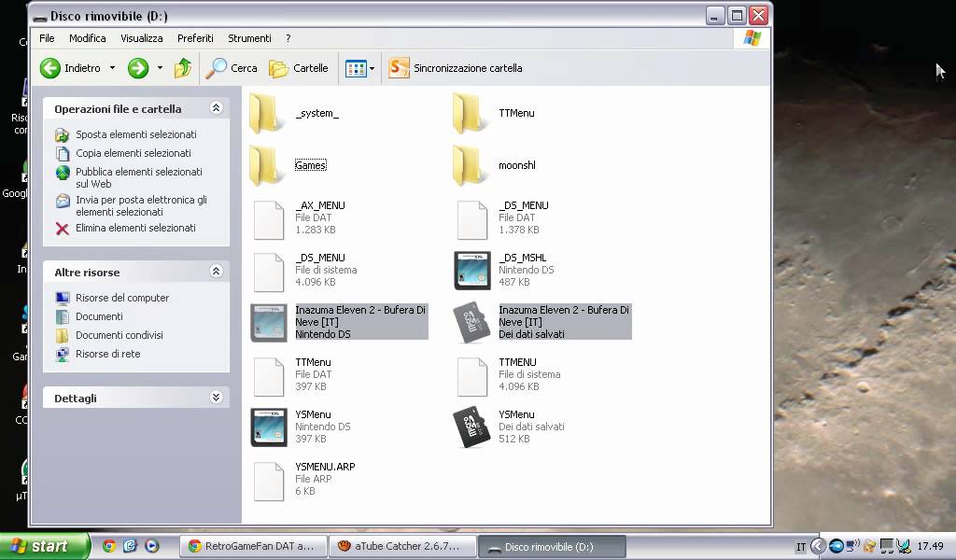The height and width of the screenshot is (560, 956).
Task: Click the Games folder name label
Action: tap(310, 166)
